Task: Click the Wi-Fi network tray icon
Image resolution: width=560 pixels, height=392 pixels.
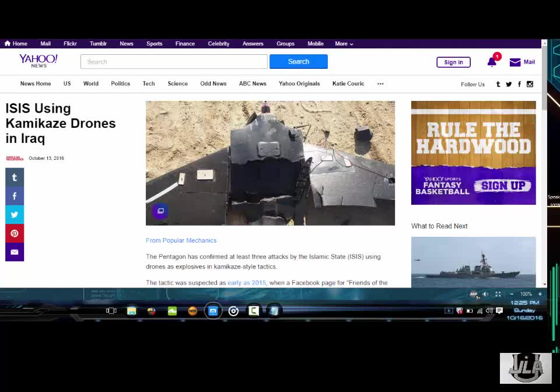Action: coord(480,311)
